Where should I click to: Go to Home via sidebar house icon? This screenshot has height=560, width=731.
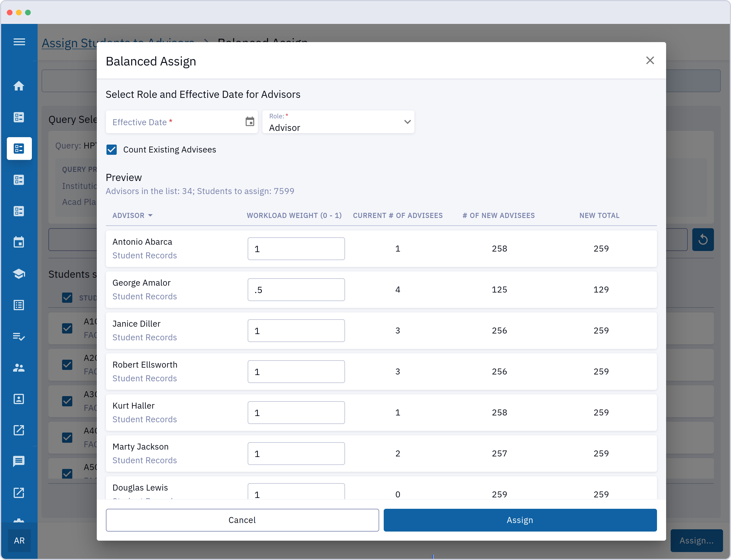tap(19, 86)
